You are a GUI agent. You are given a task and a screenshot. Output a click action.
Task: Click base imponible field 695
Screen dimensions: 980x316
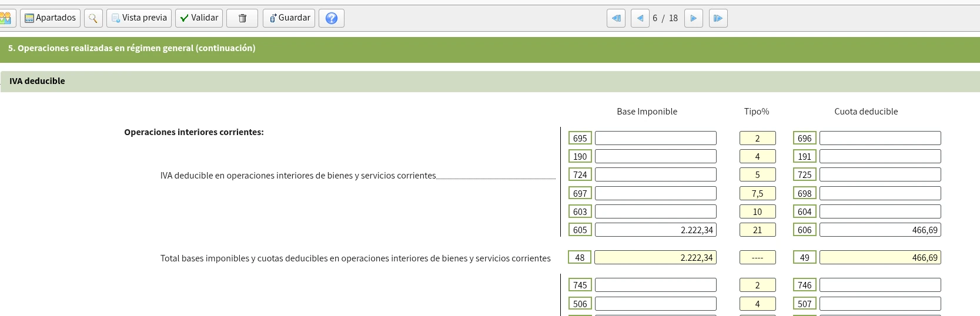point(655,138)
